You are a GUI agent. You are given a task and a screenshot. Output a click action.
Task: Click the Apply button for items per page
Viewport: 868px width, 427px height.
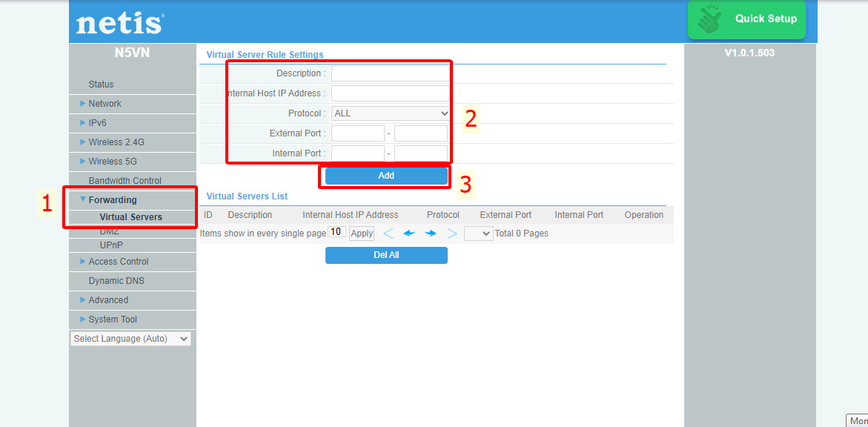coord(361,233)
